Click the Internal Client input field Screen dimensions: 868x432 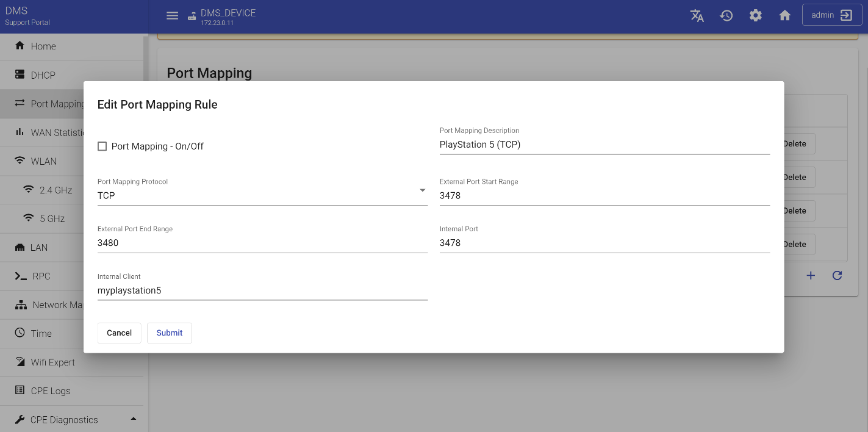(262, 290)
